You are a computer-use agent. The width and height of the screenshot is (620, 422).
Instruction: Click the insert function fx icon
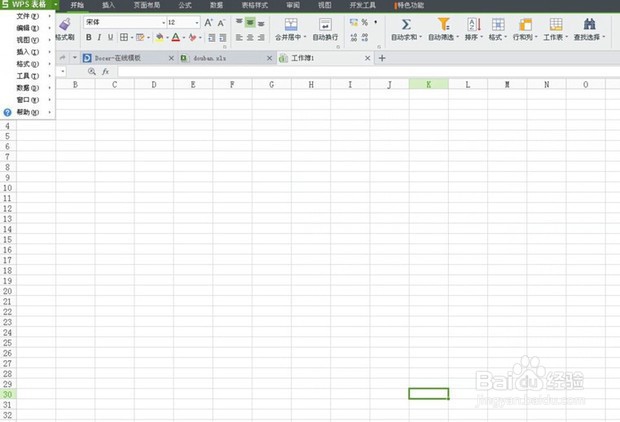(x=105, y=72)
